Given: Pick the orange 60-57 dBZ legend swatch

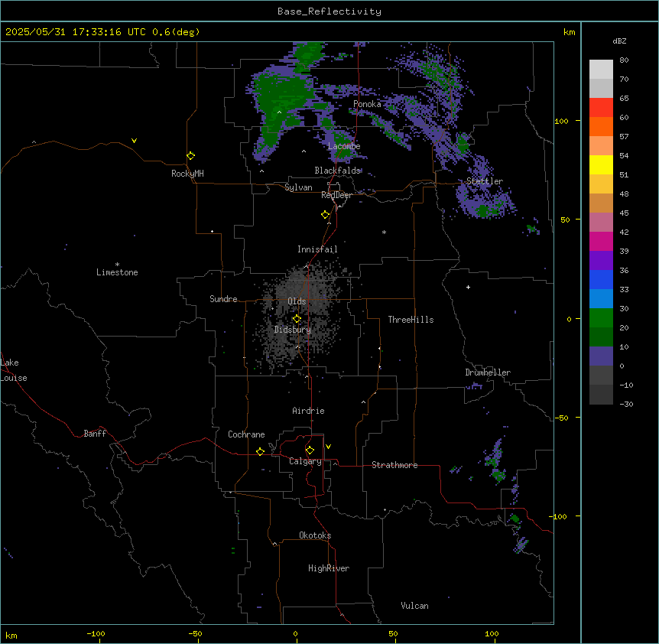Looking at the screenshot, I should click(x=601, y=126).
